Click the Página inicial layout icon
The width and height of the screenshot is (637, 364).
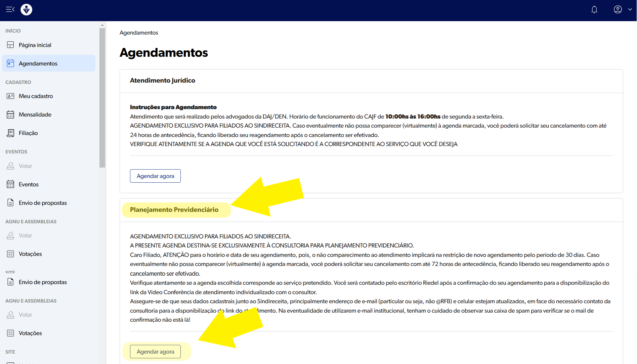pos(10,45)
